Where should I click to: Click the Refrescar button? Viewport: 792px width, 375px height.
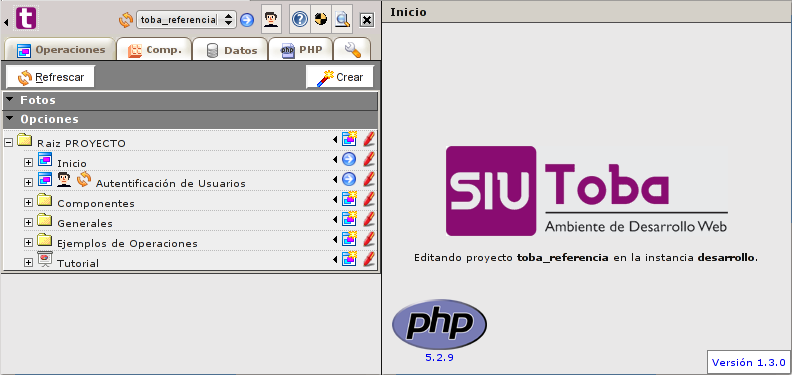[x=50, y=77]
